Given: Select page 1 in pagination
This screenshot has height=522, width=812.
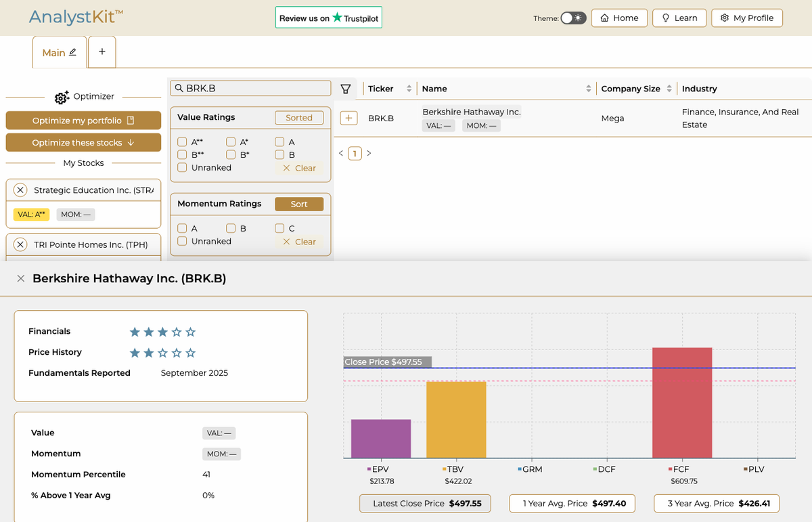Looking at the screenshot, I should pos(355,153).
